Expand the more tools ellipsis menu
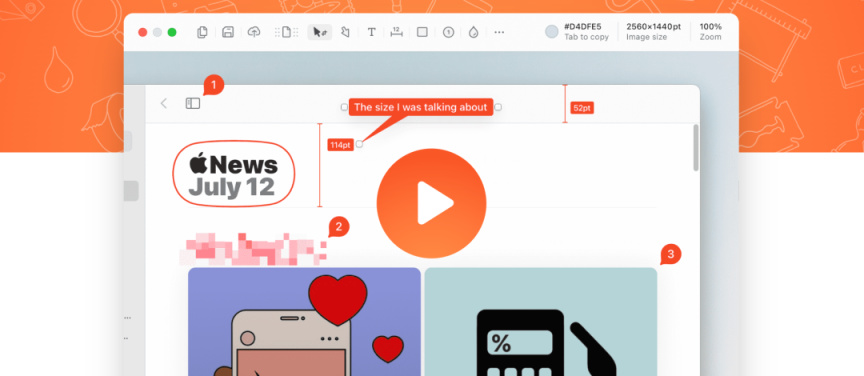This screenshot has height=376, width=864. pyautogui.click(x=499, y=32)
